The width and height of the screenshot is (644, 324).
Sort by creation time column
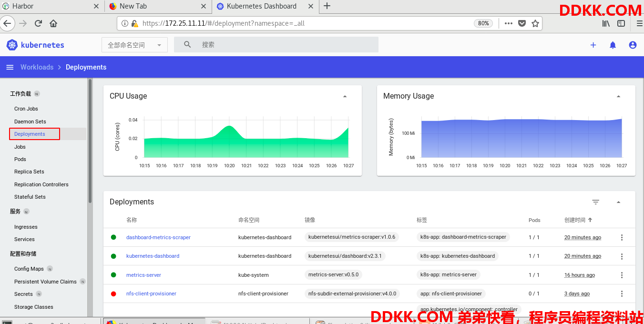coord(578,220)
